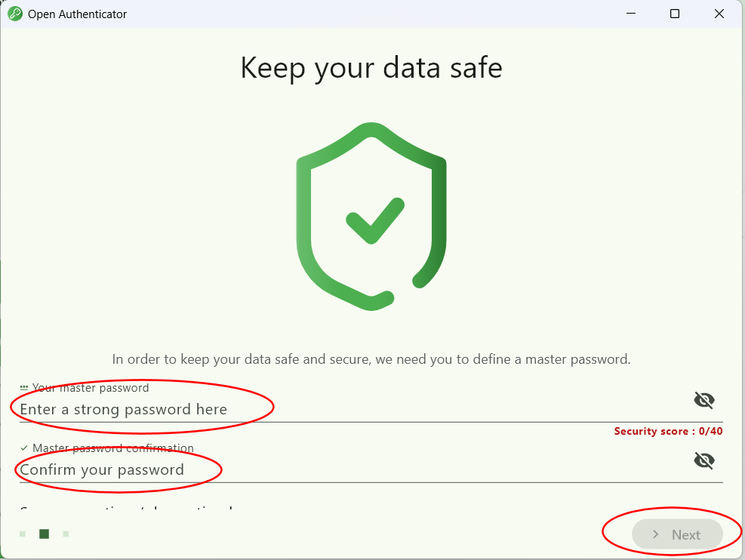
Task: Show the master password with eye icon
Action: 703,400
